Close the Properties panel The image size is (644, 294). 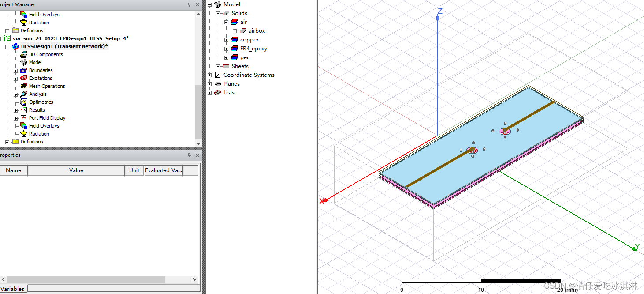coord(197,155)
